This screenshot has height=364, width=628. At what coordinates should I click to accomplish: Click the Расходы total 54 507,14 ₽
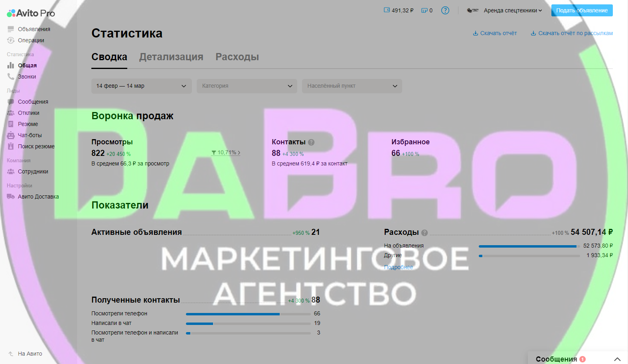click(x=592, y=232)
